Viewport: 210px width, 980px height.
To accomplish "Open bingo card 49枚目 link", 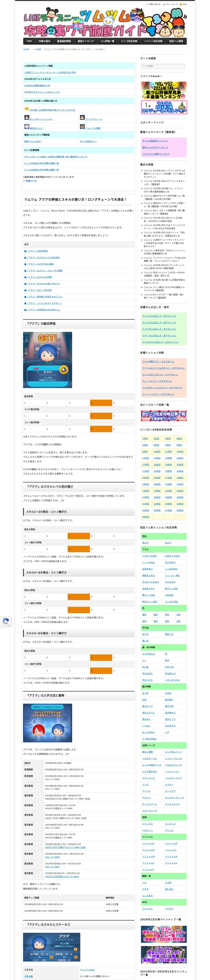I will (x=146, y=517).
